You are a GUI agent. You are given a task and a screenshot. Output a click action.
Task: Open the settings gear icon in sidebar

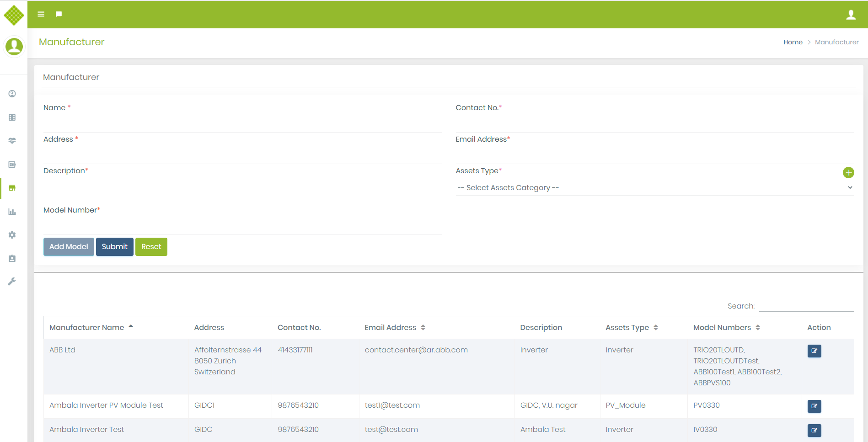(x=11, y=235)
